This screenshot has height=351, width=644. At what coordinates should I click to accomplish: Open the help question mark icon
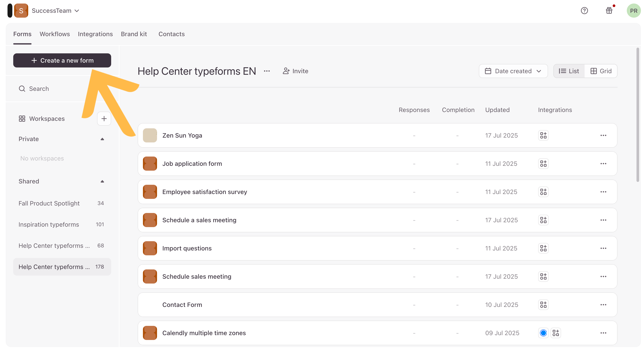pos(584,11)
